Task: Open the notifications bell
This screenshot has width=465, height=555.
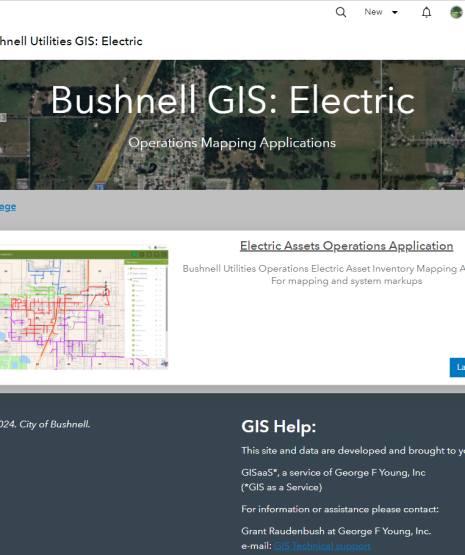Action: pyautogui.click(x=426, y=12)
